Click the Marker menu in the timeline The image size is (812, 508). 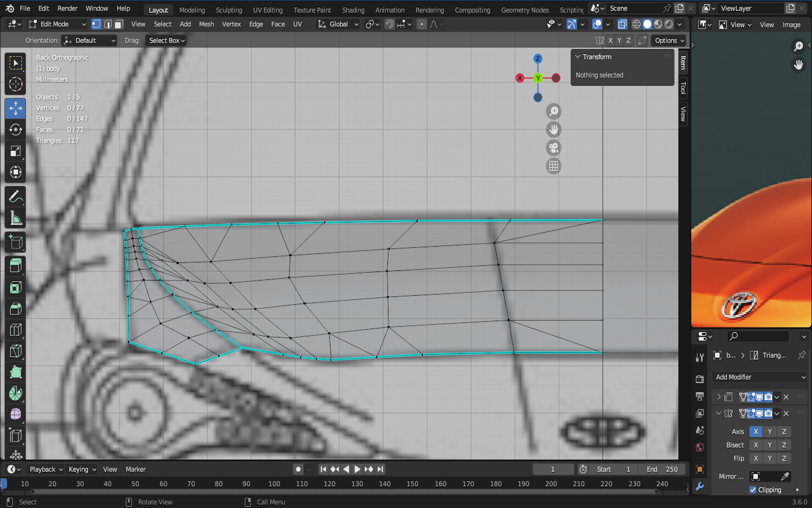(x=135, y=469)
